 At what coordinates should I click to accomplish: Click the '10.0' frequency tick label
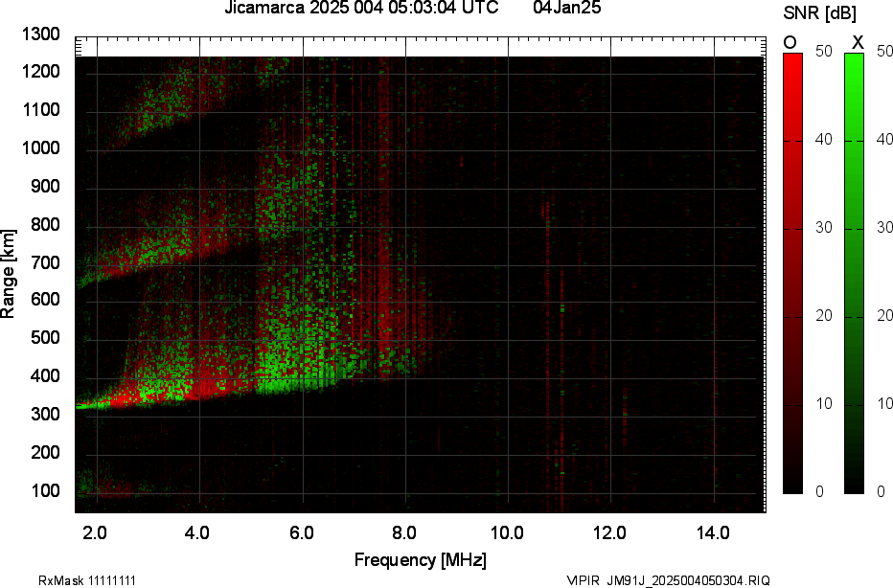click(507, 533)
